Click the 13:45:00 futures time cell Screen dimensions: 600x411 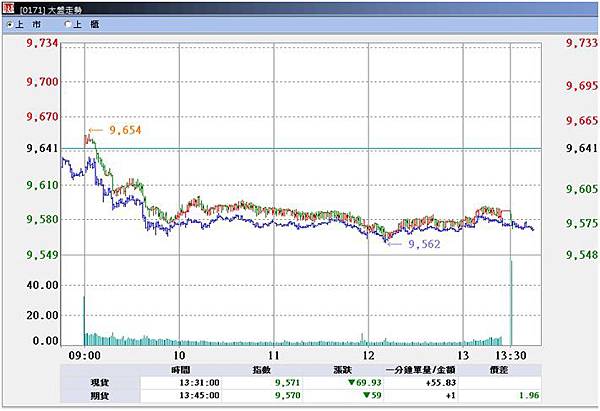(x=199, y=395)
